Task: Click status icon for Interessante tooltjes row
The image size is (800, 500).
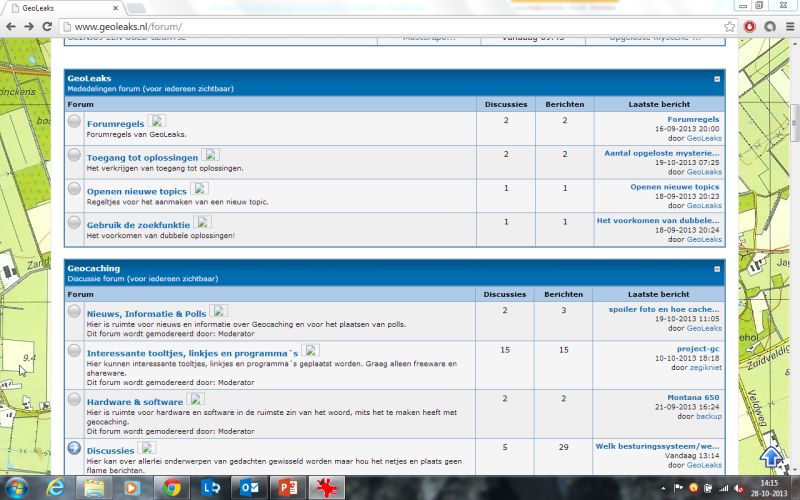Action: [x=74, y=351]
